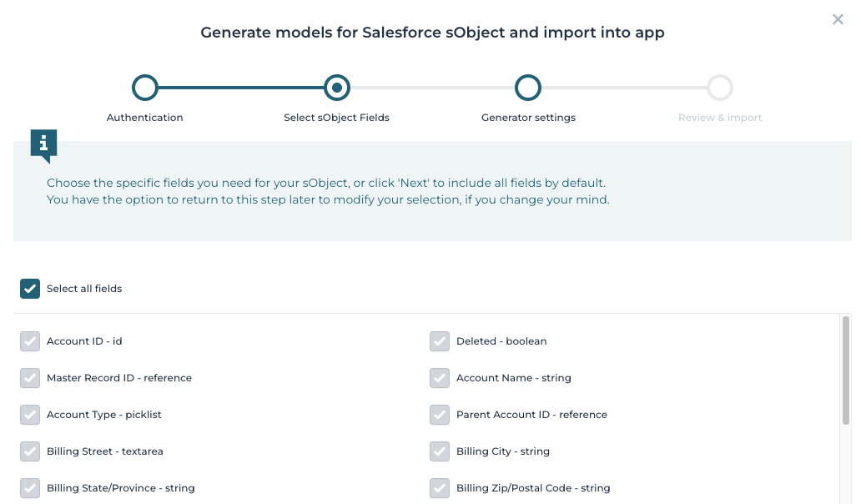861x504 pixels.
Task: Toggle the Billing State/Province checkbox
Action: coord(30,488)
